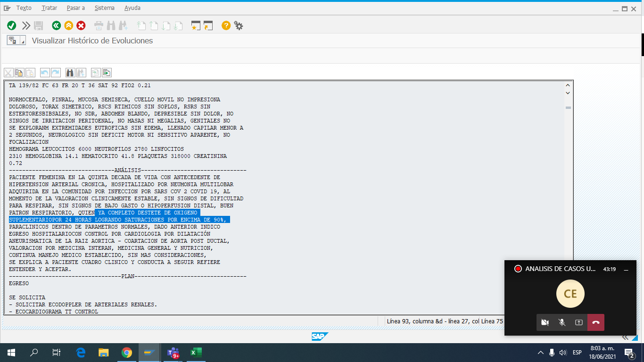
Task: Click the Redo arrow icon
Action: pyautogui.click(x=56, y=73)
